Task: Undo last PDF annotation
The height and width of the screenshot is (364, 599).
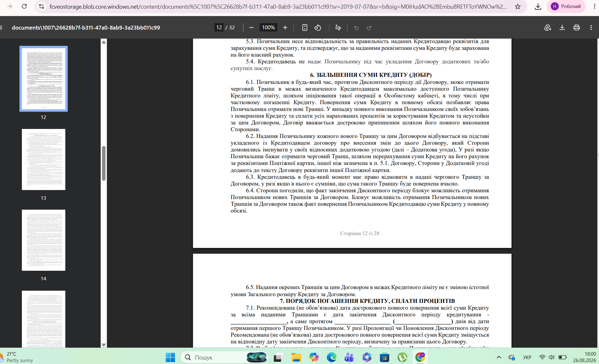Action: tap(356, 28)
